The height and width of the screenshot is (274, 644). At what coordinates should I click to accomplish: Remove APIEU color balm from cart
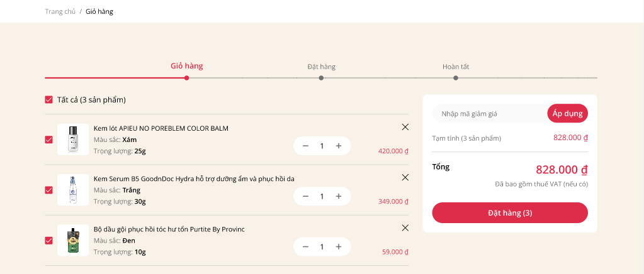pos(405,127)
